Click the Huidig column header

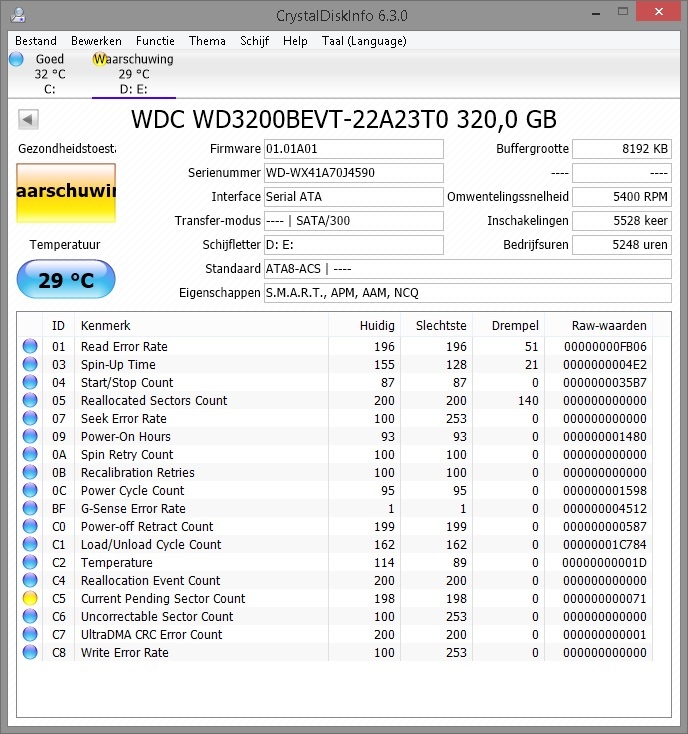point(364,325)
